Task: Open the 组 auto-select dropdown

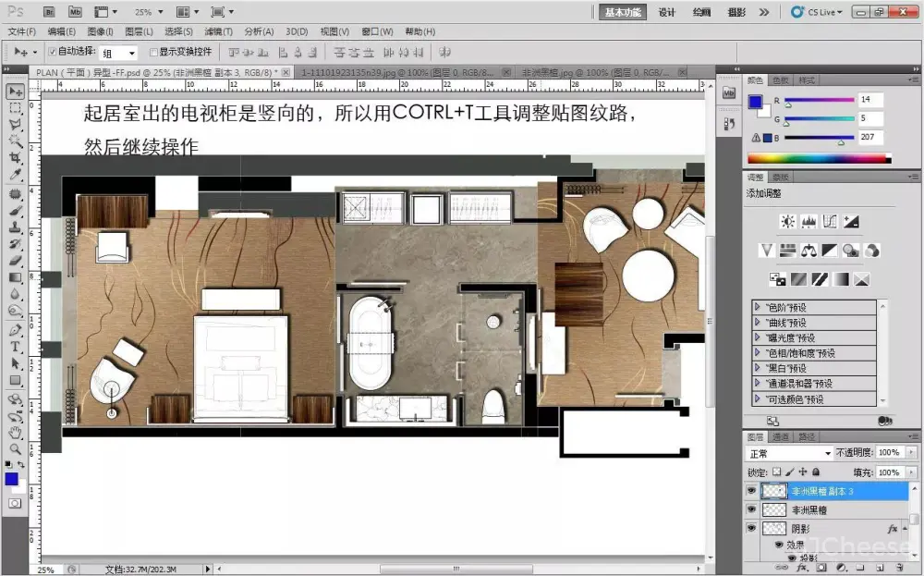Action: (x=118, y=53)
